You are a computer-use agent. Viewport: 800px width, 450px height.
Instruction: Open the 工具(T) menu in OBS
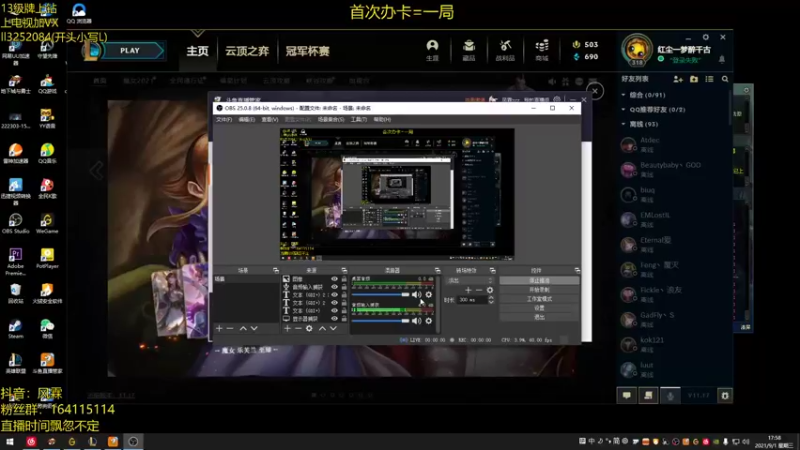click(x=359, y=119)
